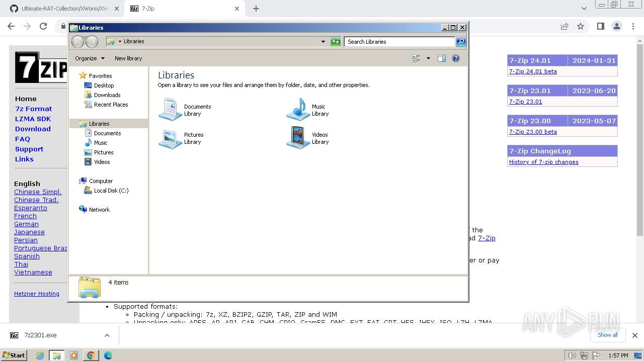Screen dimensions: 644x362
Task: Go to 7z Format page
Action: click(x=33, y=109)
